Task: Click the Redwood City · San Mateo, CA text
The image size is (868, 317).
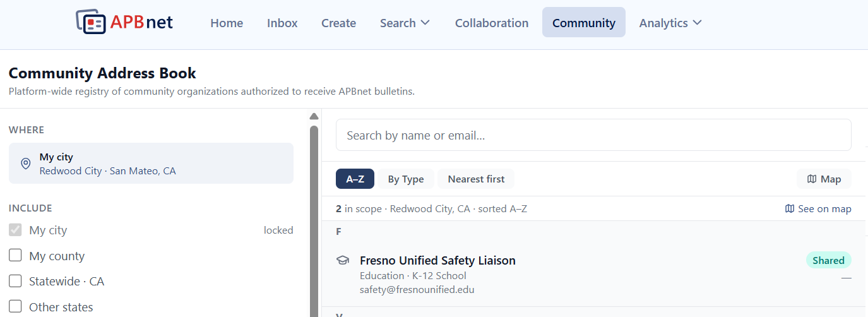Action: coord(107,171)
